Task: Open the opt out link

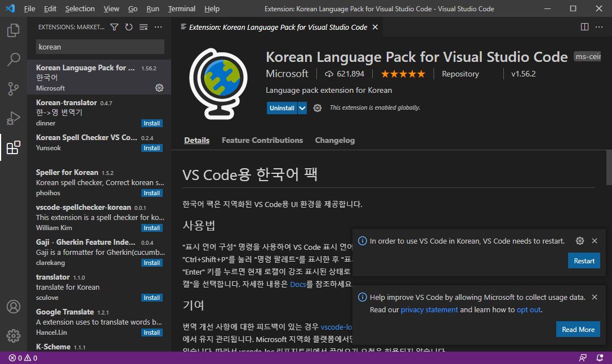Action: point(529,309)
